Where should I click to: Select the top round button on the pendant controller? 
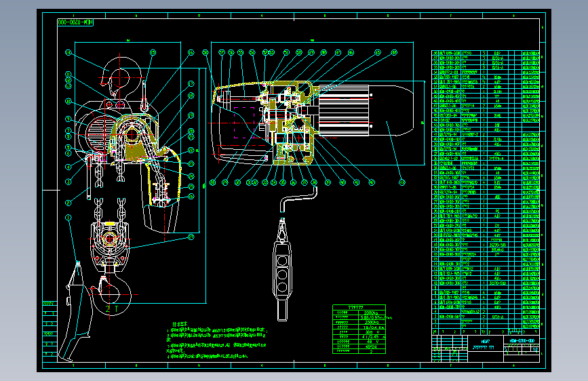pyautogui.click(x=282, y=260)
